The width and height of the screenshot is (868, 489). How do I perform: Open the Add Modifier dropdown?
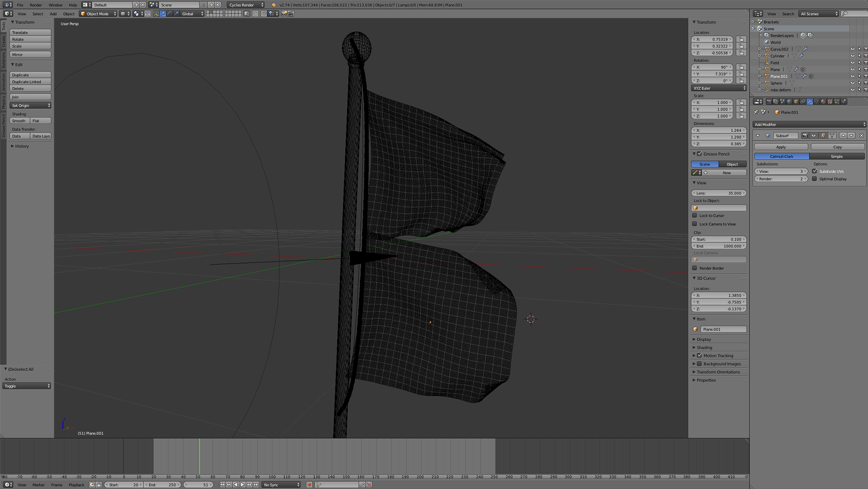click(809, 124)
